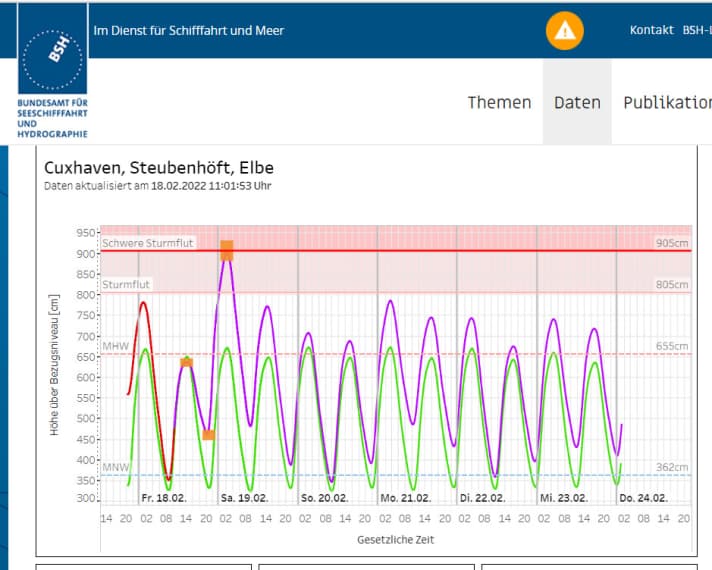The image size is (712, 570).
Task: Open the Publikationen menu
Action: tap(667, 102)
